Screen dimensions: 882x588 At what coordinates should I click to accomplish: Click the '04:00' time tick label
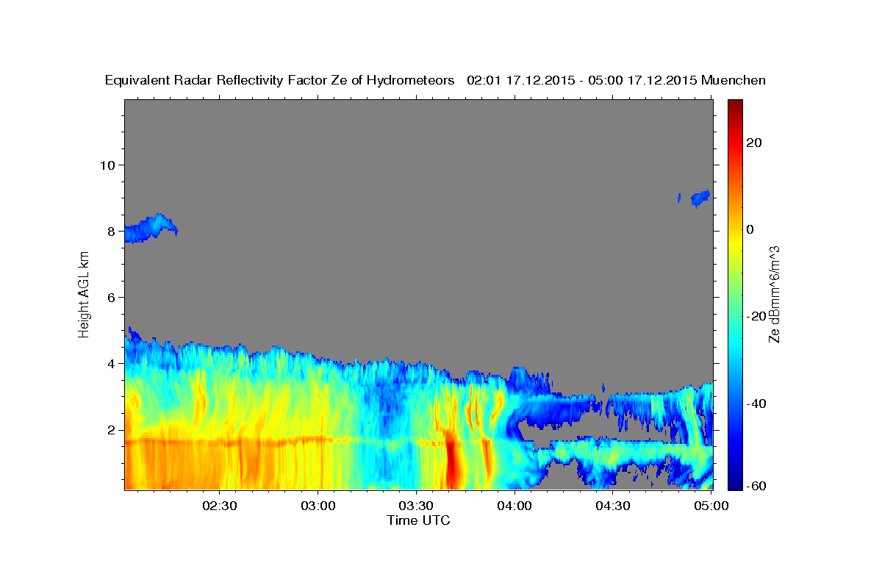(x=514, y=506)
